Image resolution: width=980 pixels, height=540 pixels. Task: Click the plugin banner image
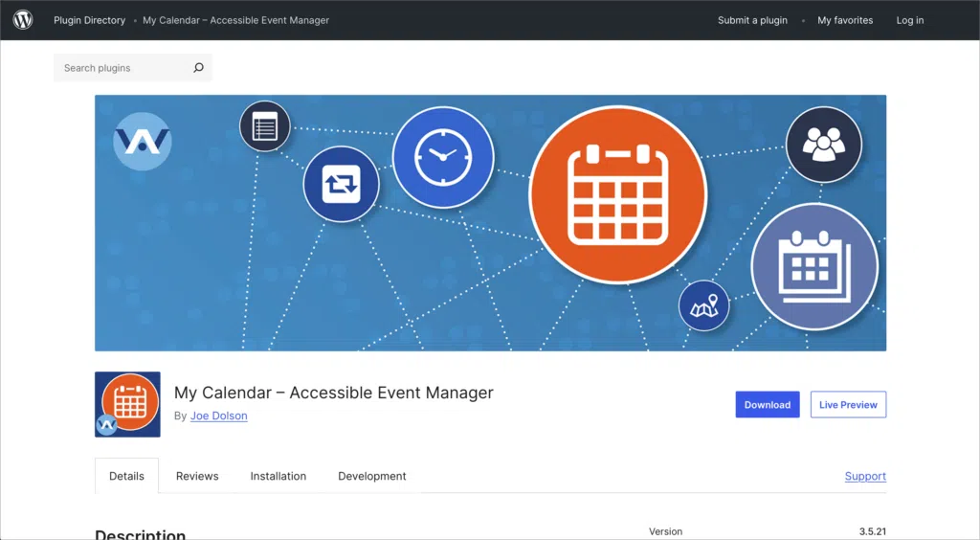tap(491, 223)
